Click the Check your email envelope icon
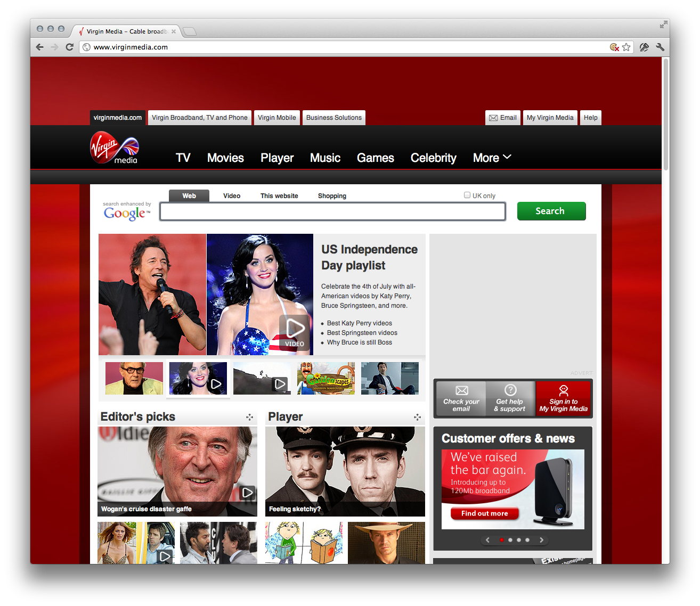 point(462,390)
